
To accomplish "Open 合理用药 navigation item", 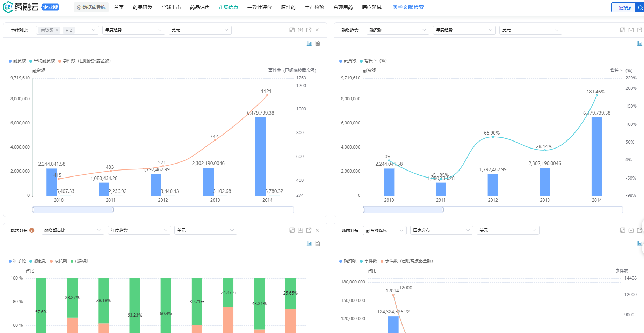I will pos(343,7).
